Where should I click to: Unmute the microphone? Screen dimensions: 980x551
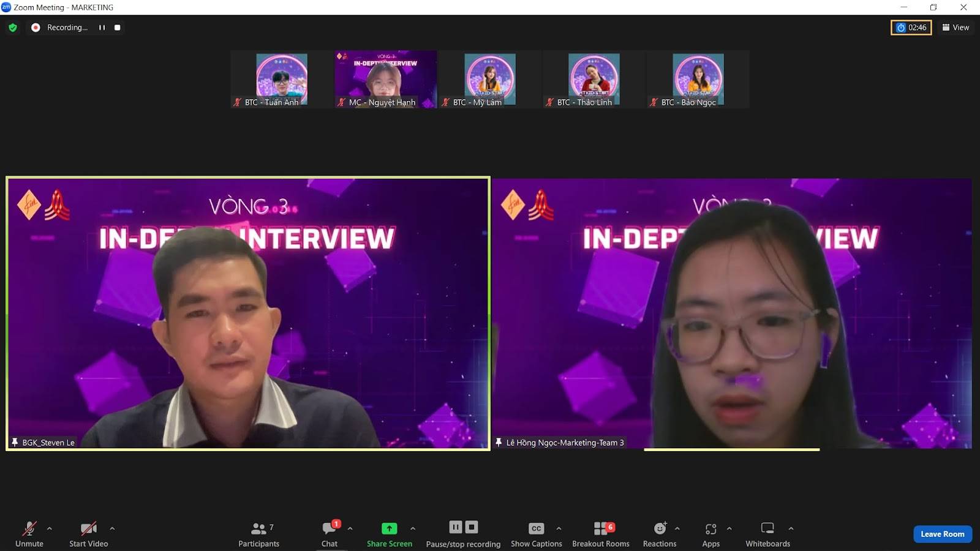tap(29, 534)
